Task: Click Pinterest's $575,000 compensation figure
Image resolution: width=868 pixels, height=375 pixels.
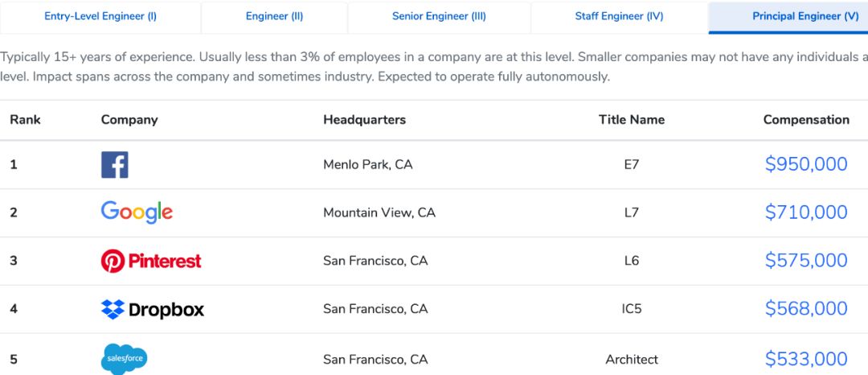Action: (806, 261)
